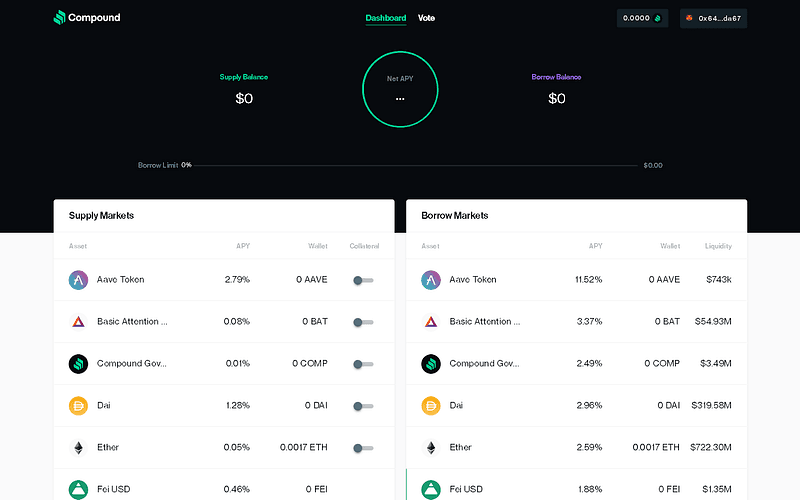The height and width of the screenshot is (500, 800).
Task: Click Liquidity column header in Borrow Markets
Action: tap(718, 246)
